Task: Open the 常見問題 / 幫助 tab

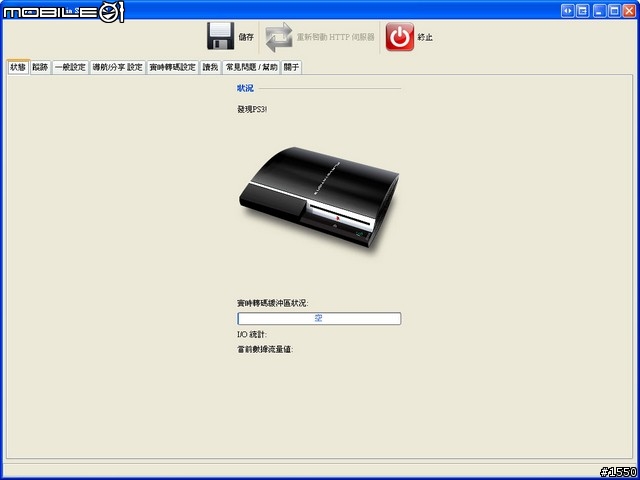Action: pyautogui.click(x=251, y=67)
